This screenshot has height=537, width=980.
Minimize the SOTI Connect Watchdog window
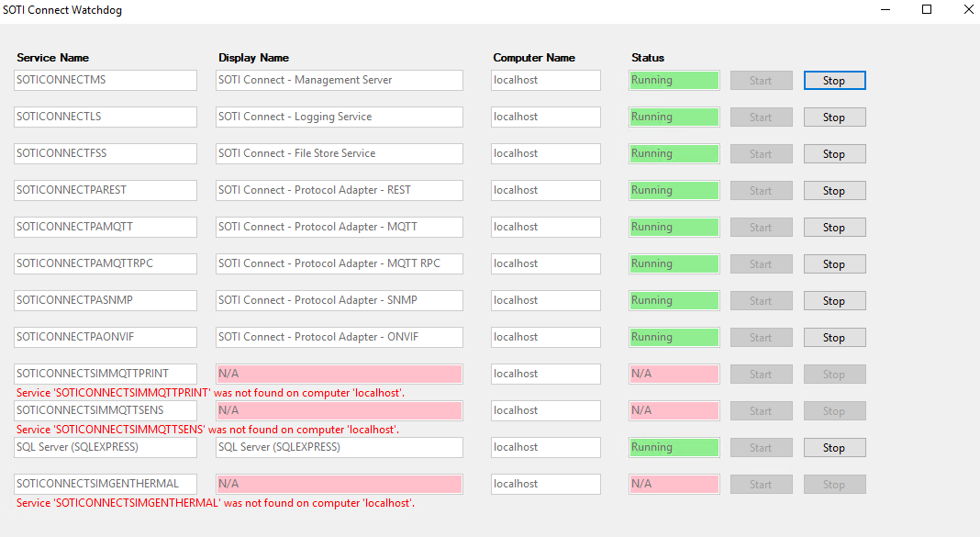coord(885,10)
